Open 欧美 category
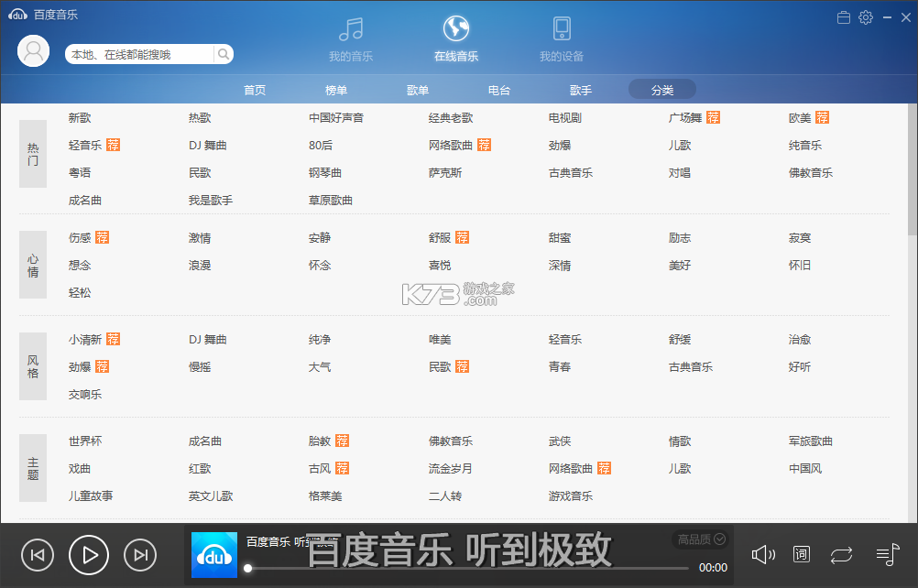 coord(800,117)
